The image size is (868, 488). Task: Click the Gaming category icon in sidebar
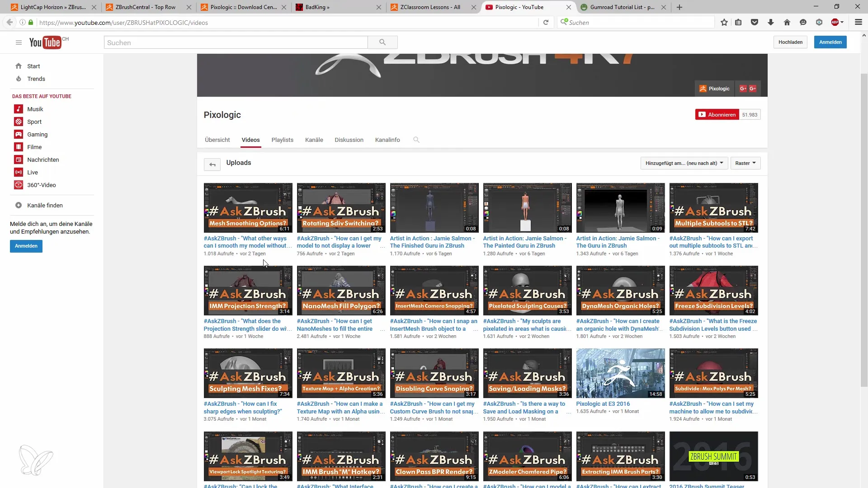click(18, 134)
